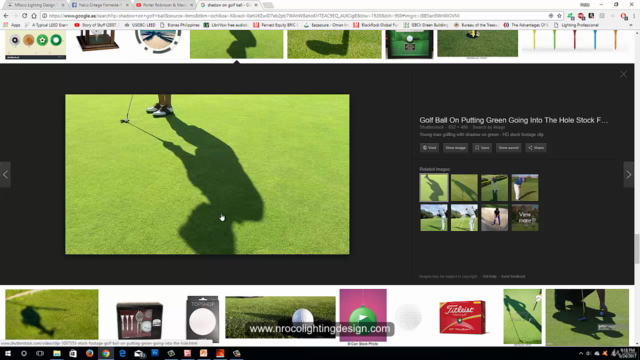
Task: Open the helicopter shadow on grass thumbnail
Action: pyautogui.click(x=52, y=314)
